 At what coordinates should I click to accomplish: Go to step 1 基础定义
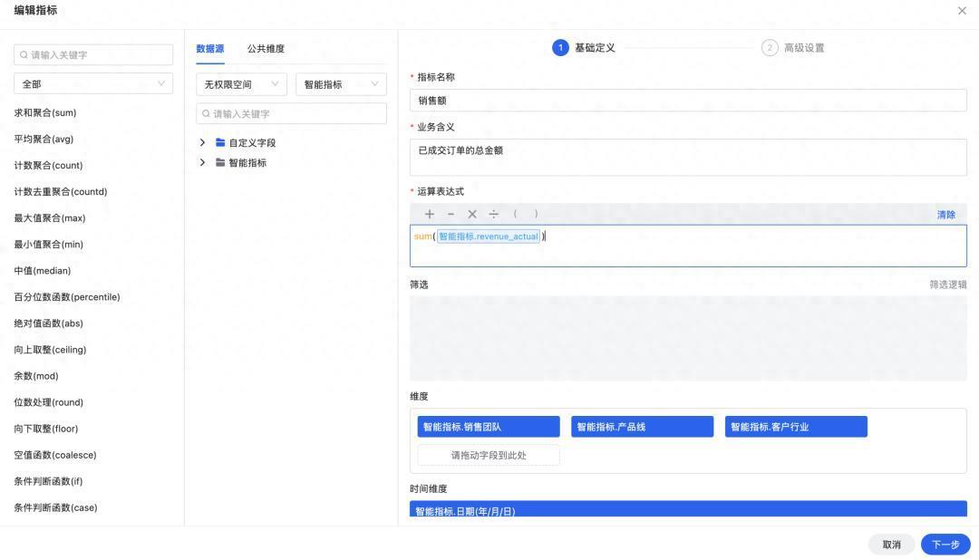coord(584,47)
